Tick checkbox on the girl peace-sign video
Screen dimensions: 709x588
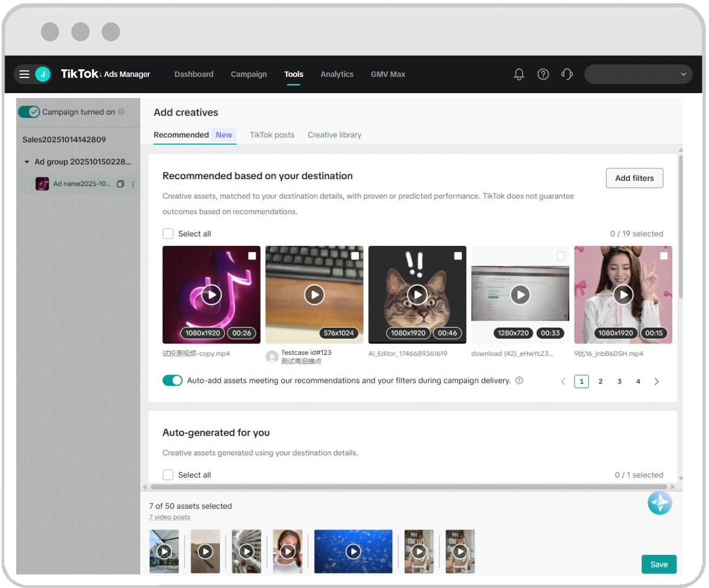click(x=664, y=256)
